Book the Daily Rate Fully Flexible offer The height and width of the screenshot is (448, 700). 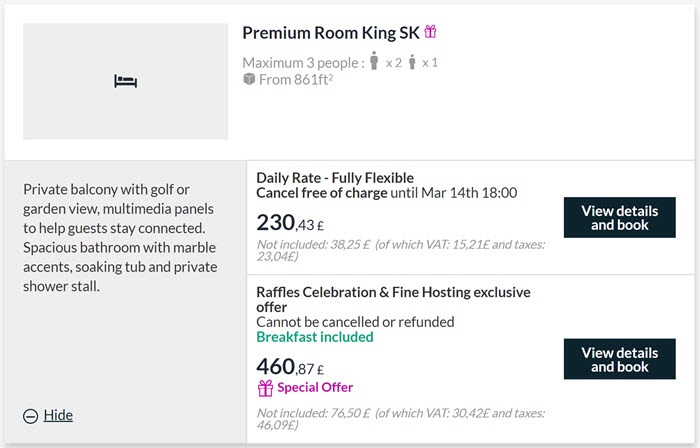(x=619, y=217)
